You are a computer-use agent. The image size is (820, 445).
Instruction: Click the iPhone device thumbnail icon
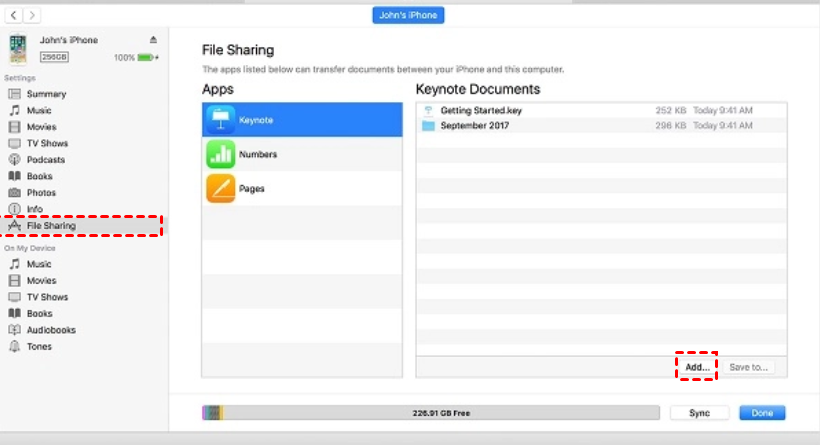pyautogui.click(x=18, y=49)
